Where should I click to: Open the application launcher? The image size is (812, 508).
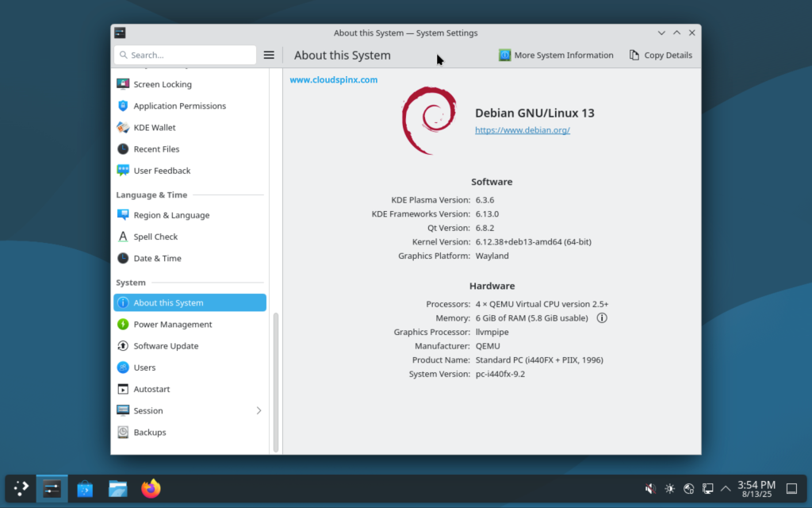[x=20, y=488]
